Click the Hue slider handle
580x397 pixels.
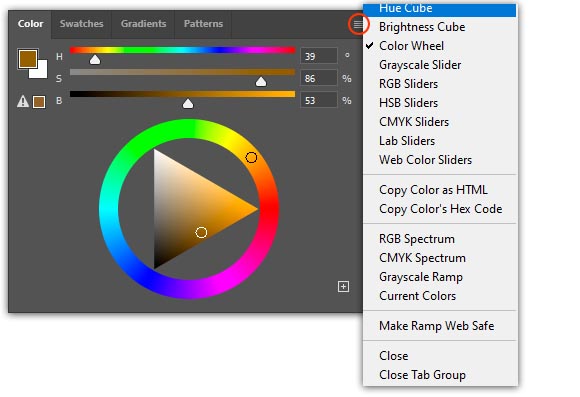pyautogui.click(x=95, y=60)
